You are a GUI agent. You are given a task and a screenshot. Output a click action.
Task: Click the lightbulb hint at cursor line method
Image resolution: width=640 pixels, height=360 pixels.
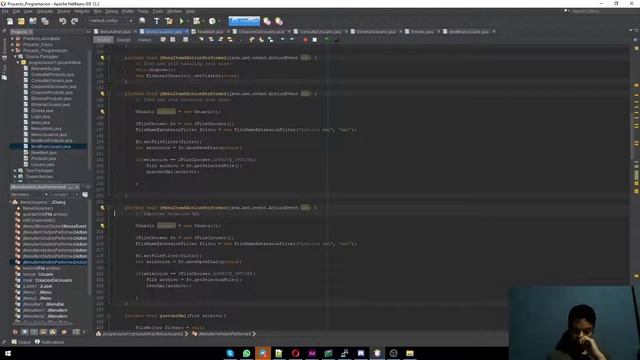point(102,208)
